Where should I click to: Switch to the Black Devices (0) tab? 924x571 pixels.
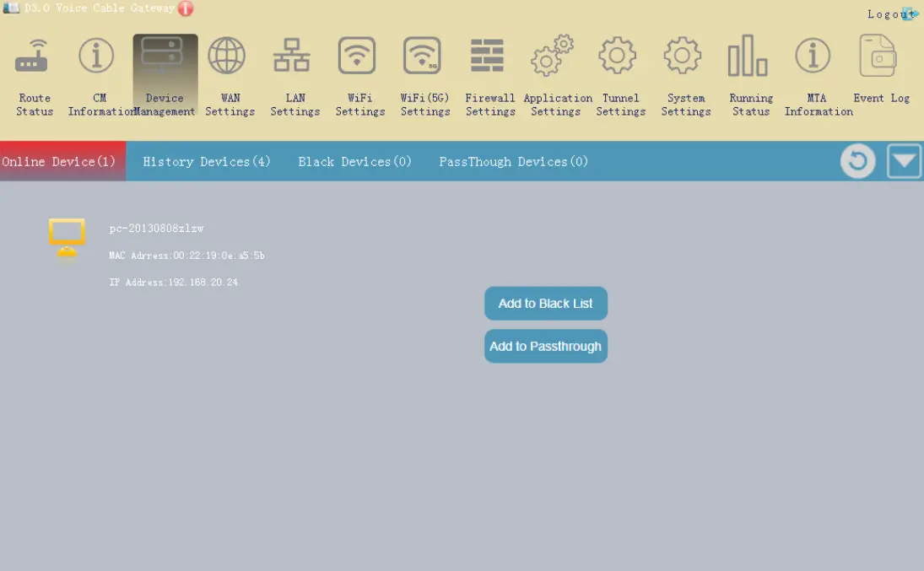pos(354,161)
